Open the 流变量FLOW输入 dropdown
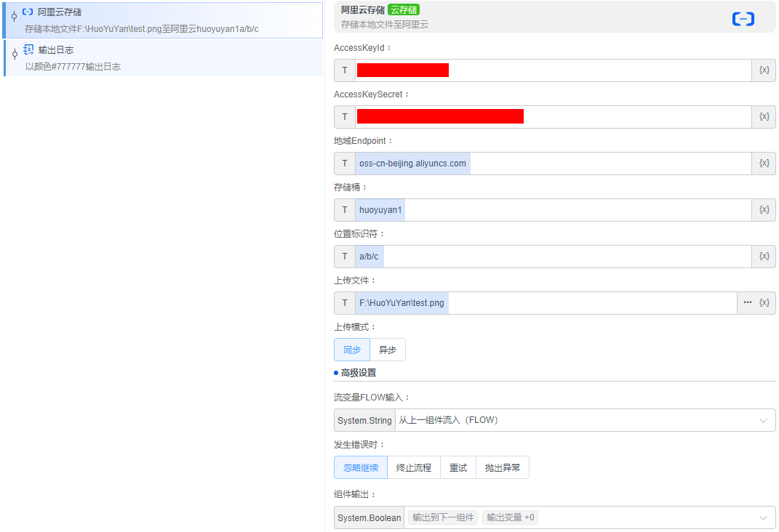 pyautogui.click(x=585, y=420)
